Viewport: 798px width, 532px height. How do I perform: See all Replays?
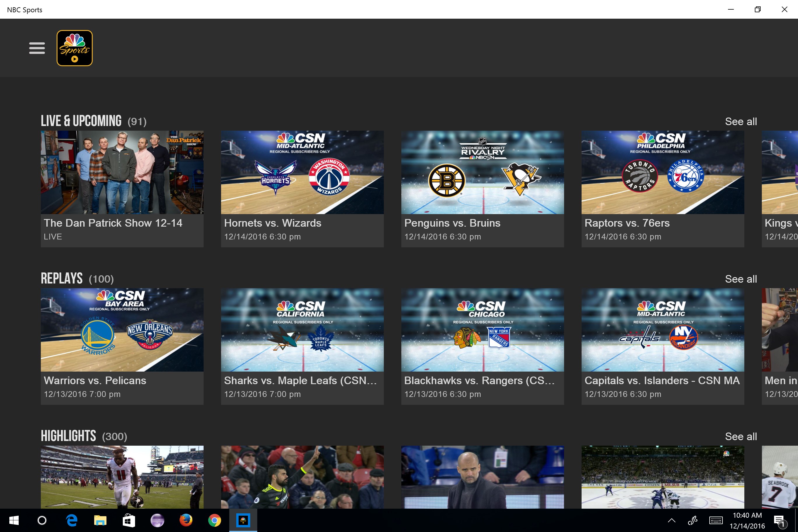tap(741, 279)
